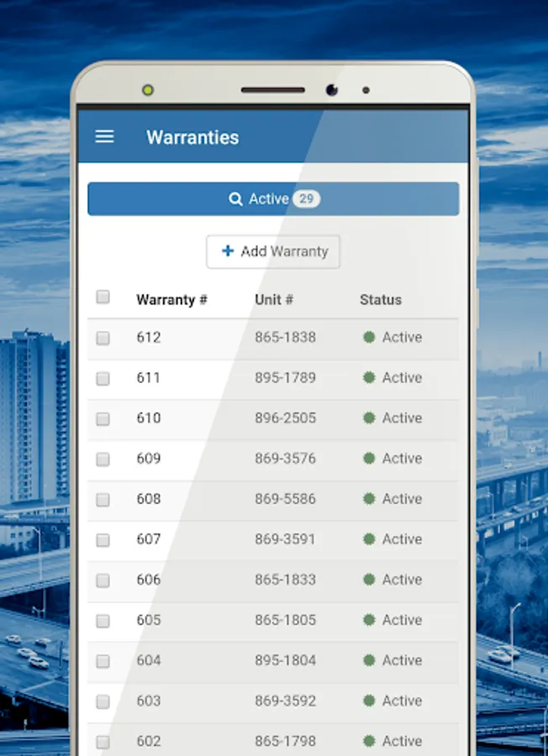This screenshot has width=548, height=756.
Task: Select unit number 865-1838
Action: 286,337
